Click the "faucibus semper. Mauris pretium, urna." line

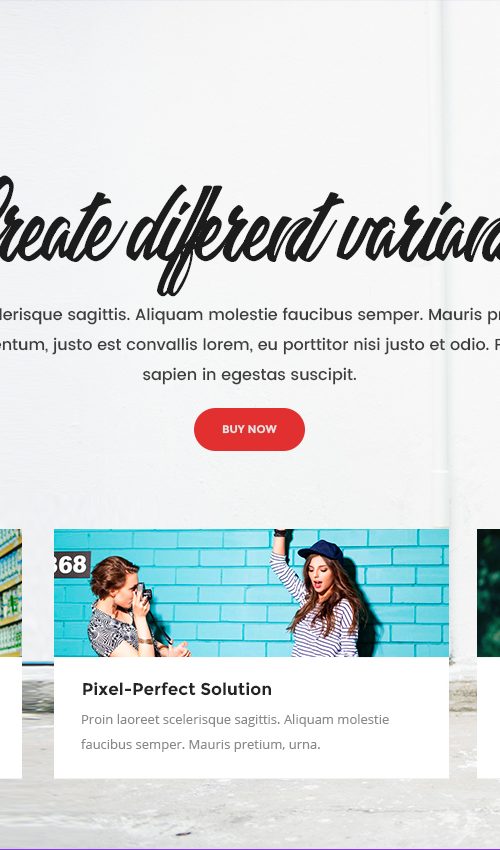click(201, 745)
